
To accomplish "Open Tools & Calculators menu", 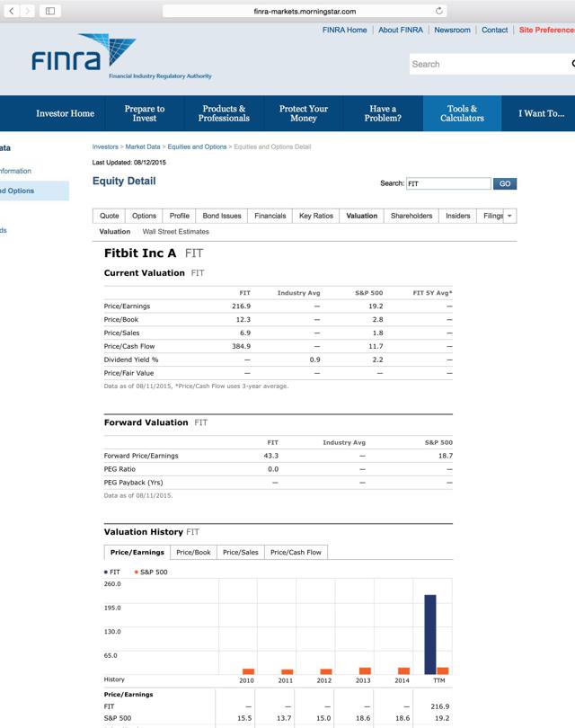I will coord(462,113).
